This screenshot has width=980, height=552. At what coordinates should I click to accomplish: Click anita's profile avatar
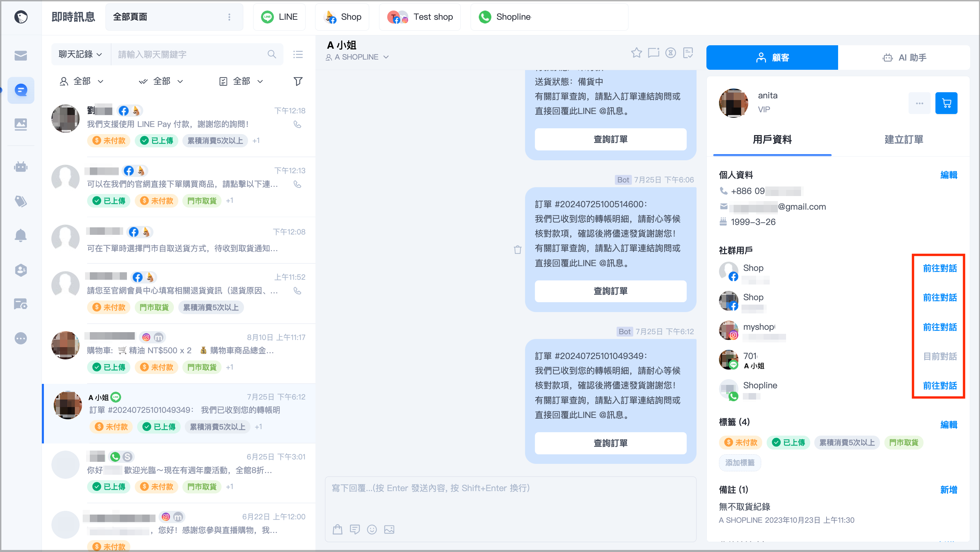point(733,103)
